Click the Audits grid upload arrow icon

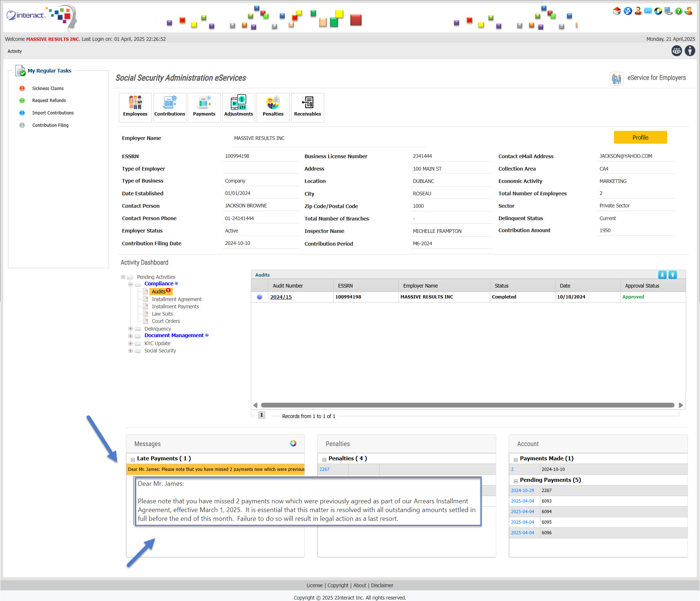[x=673, y=275]
